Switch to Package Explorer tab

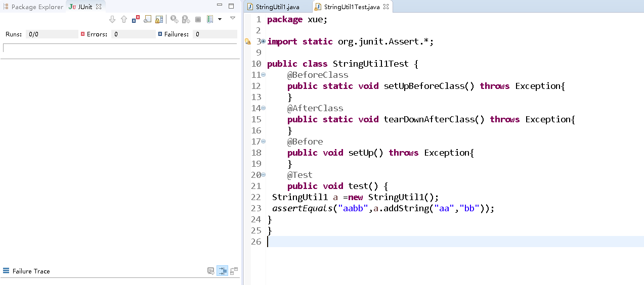(33, 7)
